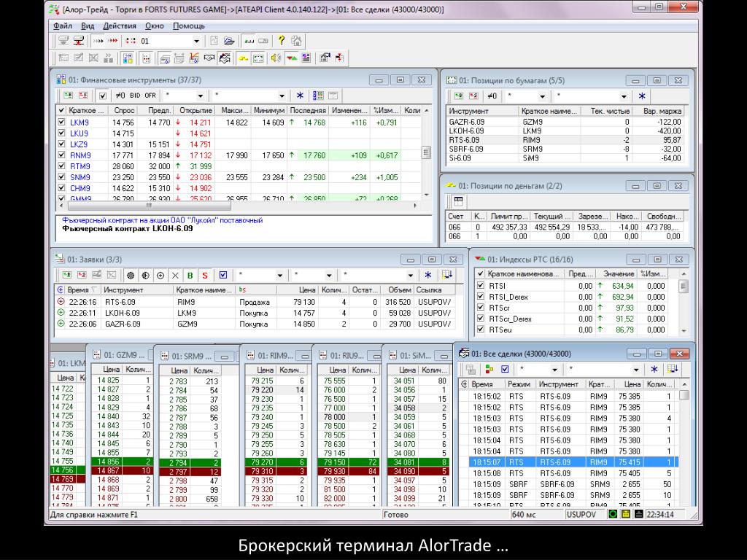Click the connect-to-server toolbar icon
Image resolution: width=747 pixels, height=560 pixels.
(x=63, y=41)
